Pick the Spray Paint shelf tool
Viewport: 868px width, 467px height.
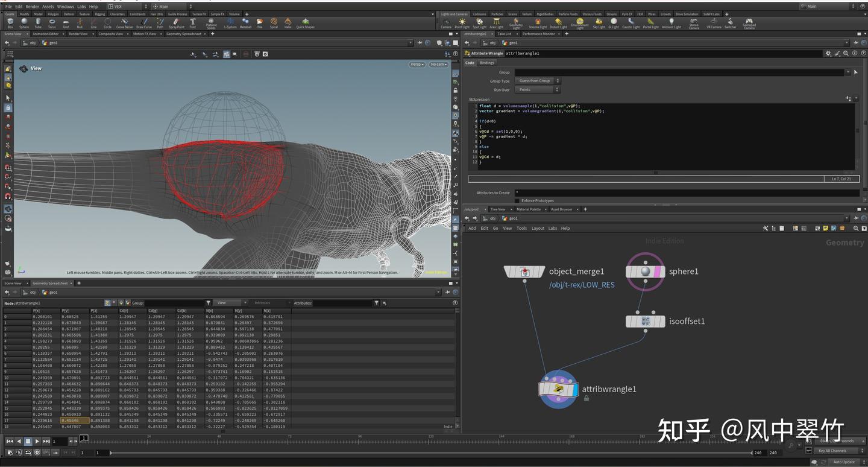(177, 22)
